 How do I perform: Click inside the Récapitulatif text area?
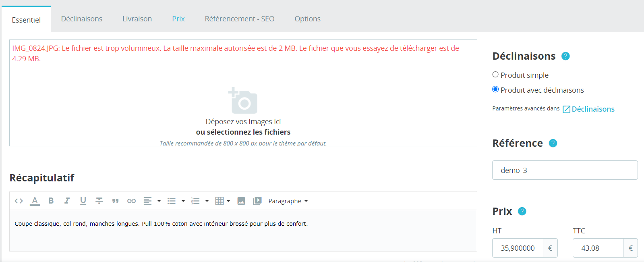point(243,231)
